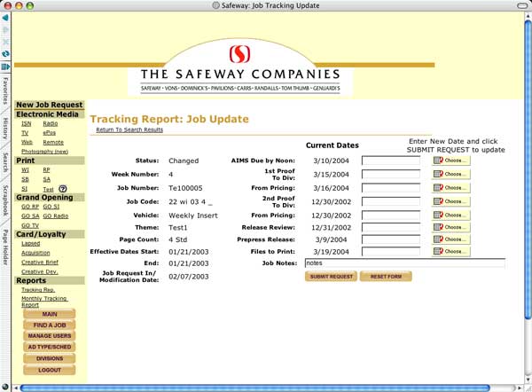The width and height of the screenshot is (532, 392).
Task: Open the Remote link
Action: 53,142
